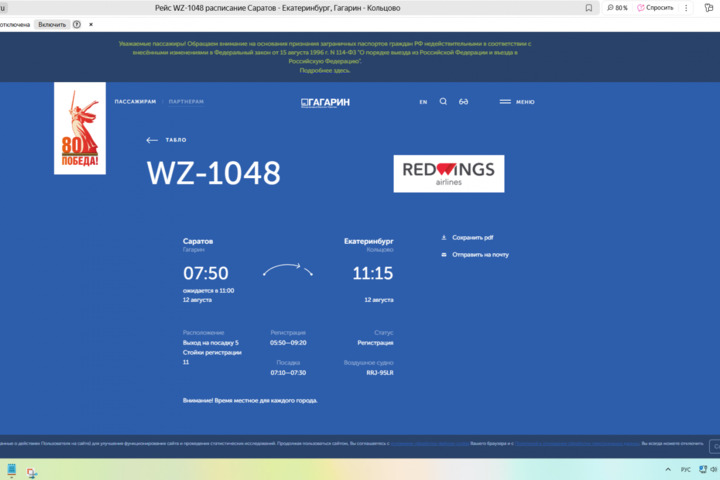Screen dimensions: 720x480
Task: Click the text ожидается в 11:00
Action: click(208, 291)
